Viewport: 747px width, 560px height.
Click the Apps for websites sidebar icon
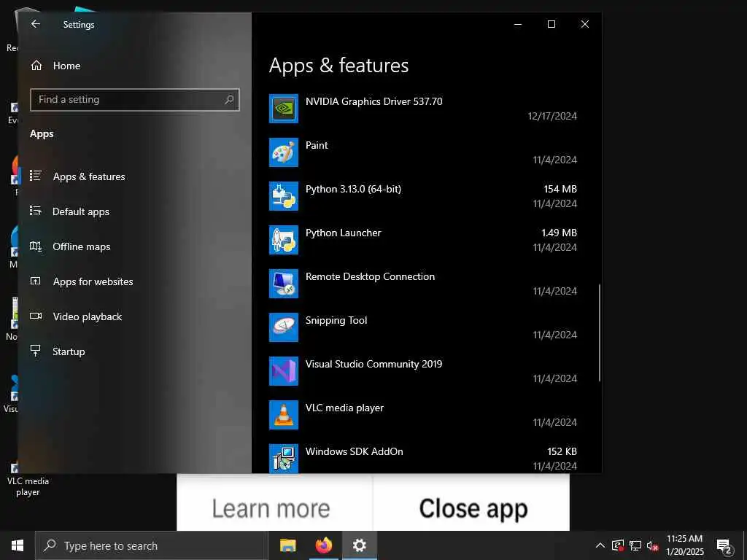(x=36, y=281)
